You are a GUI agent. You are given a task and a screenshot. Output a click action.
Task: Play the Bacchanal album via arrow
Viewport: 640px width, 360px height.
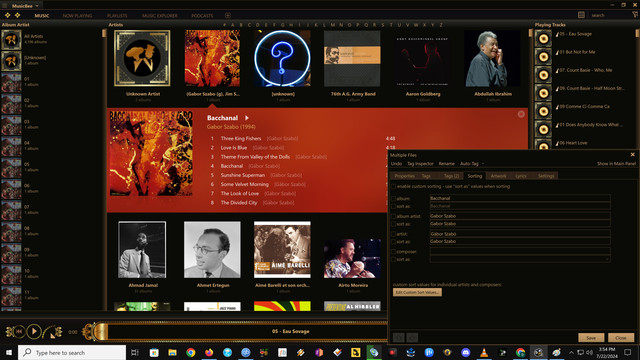click(x=247, y=118)
